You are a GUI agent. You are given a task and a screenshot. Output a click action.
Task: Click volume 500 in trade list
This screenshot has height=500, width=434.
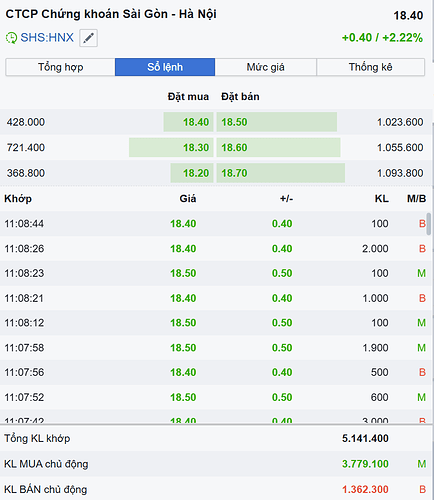click(380, 372)
